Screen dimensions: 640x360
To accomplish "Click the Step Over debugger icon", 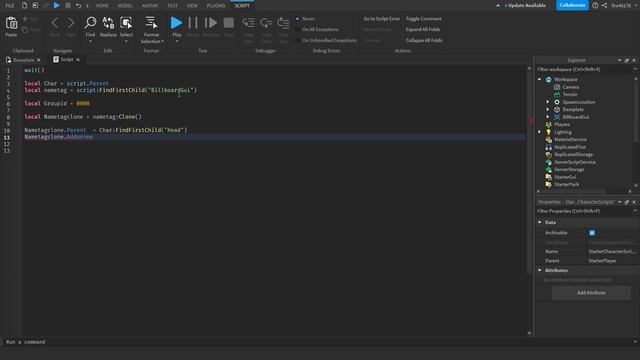I will point(266,23).
